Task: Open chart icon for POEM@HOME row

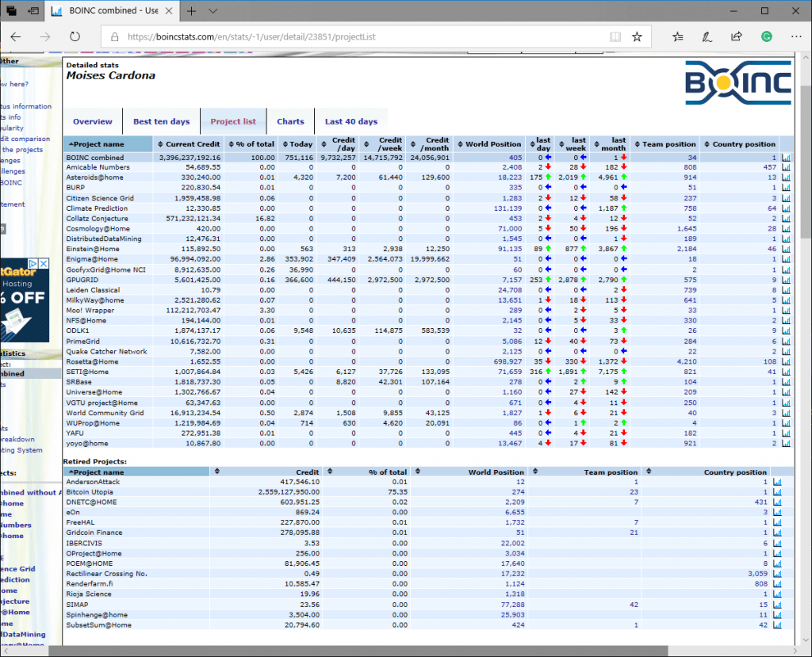Action: click(777, 563)
